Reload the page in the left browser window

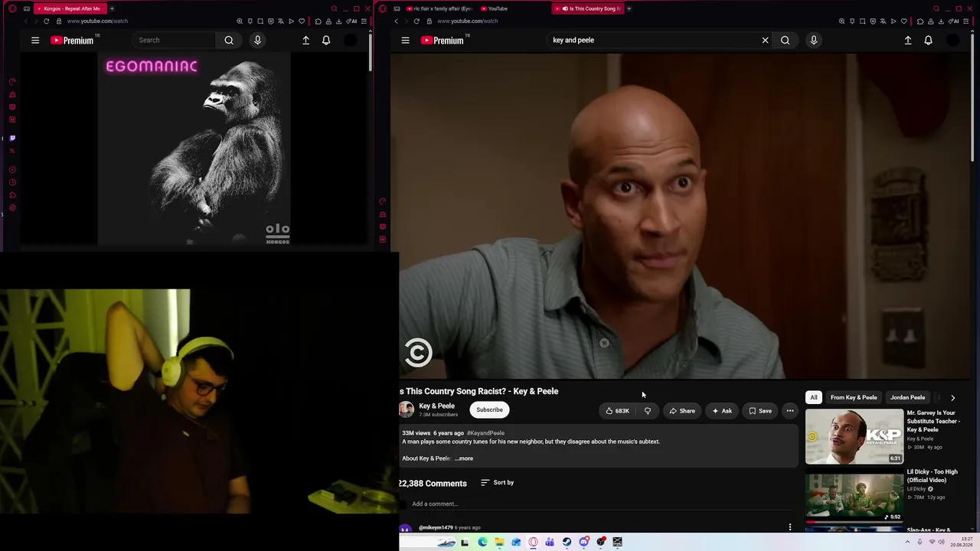pyautogui.click(x=46, y=21)
